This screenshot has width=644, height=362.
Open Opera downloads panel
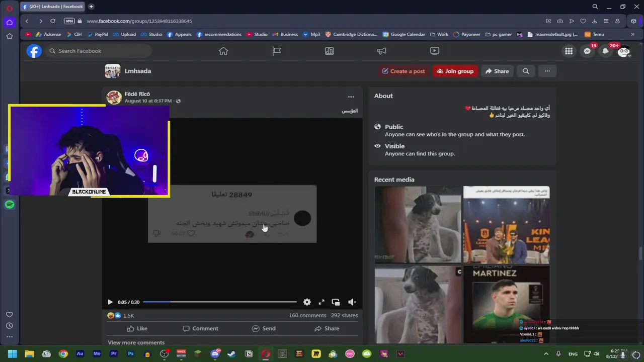pos(595,21)
